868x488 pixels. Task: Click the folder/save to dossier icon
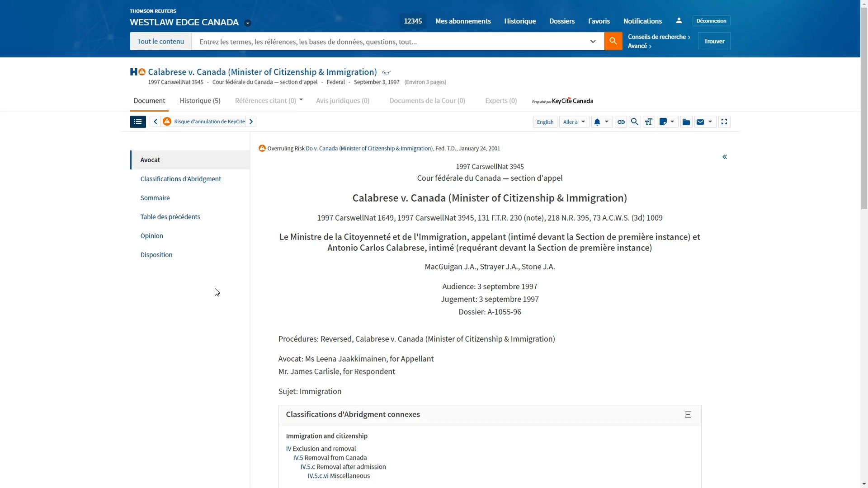point(686,122)
